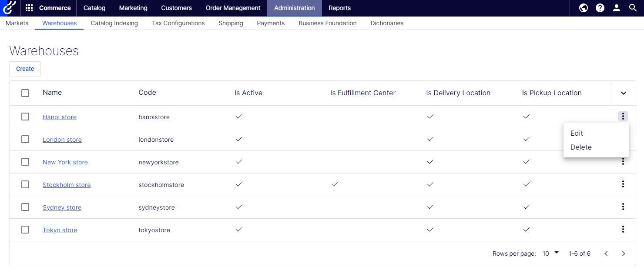Image resolution: width=644 pixels, height=277 pixels.
Task: Open the London store link
Action: (62, 139)
